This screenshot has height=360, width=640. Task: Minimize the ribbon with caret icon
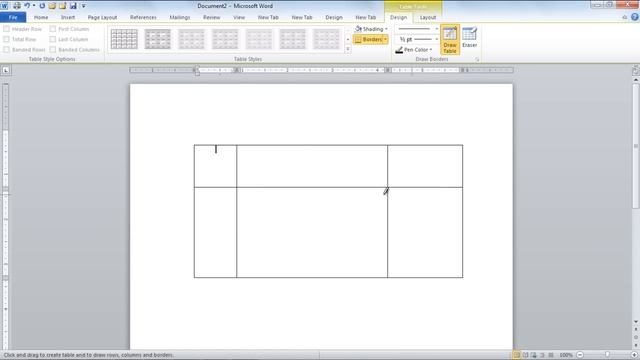[625, 17]
